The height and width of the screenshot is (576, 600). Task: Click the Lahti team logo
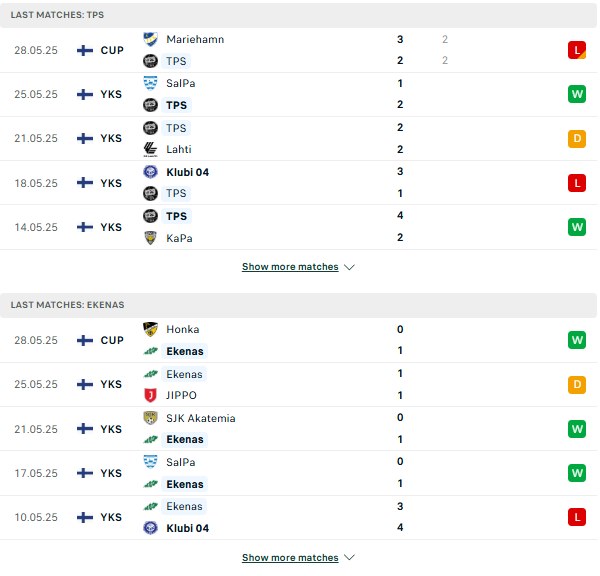click(150, 149)
